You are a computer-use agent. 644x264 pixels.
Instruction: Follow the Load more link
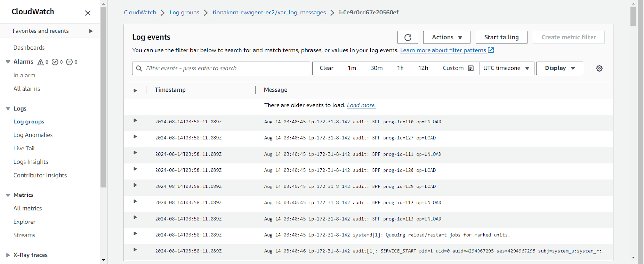tap(361, 105)
